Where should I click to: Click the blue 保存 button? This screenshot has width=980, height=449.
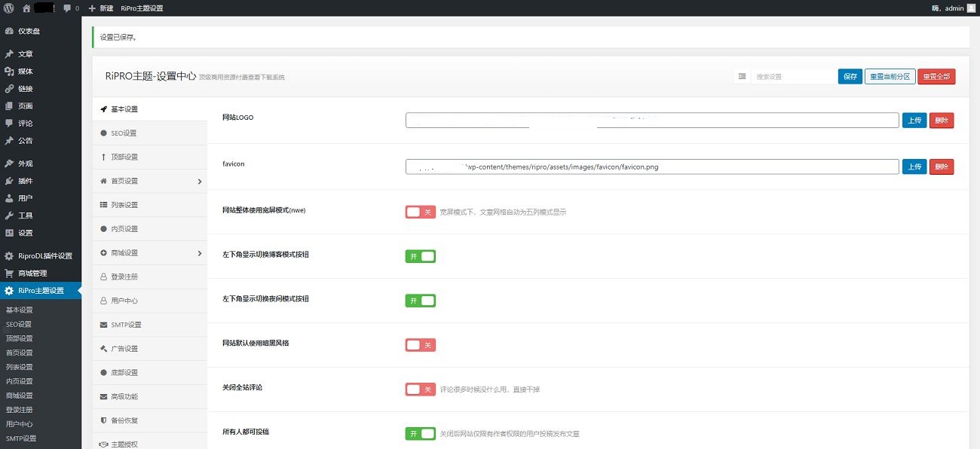coord(850,76)
